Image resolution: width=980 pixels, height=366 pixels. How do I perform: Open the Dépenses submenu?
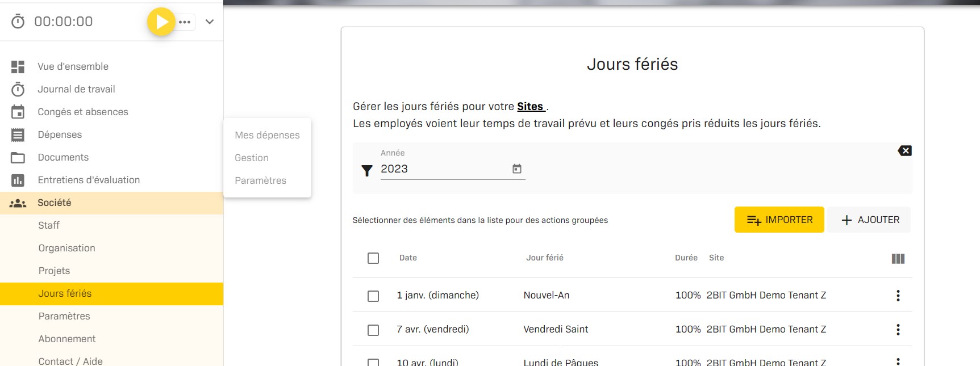(x=60, y=134)
